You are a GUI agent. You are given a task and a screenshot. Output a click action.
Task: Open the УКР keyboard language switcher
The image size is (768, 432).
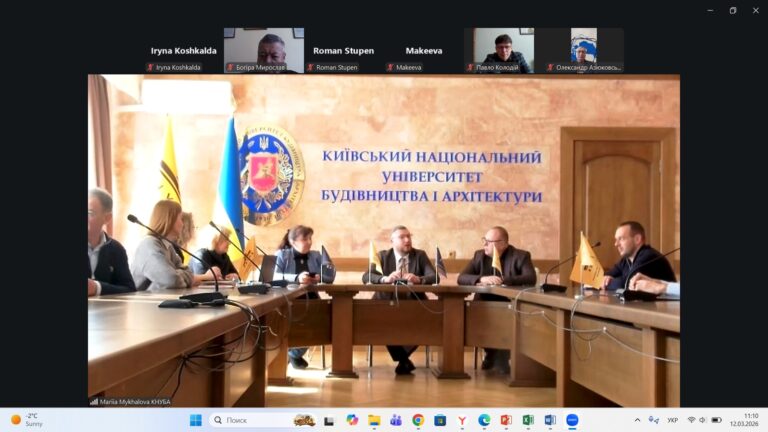click(x=672, y=420)
